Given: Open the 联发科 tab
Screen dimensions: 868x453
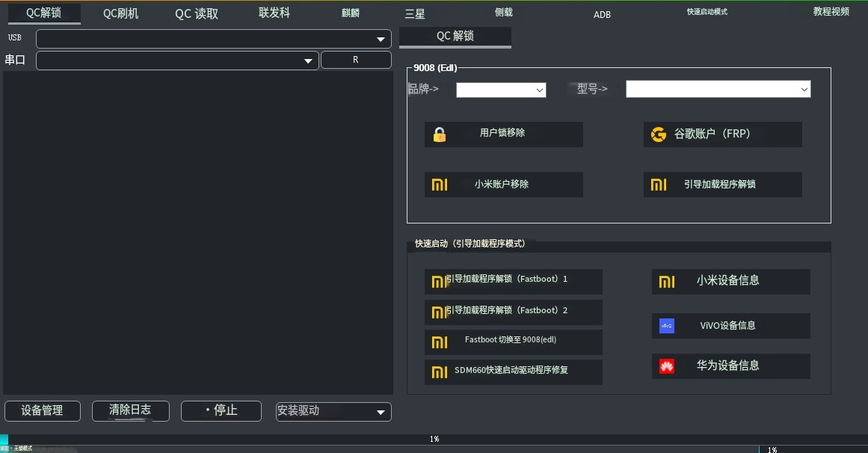Looking at the screenshot, I should [x=274, y=13].
